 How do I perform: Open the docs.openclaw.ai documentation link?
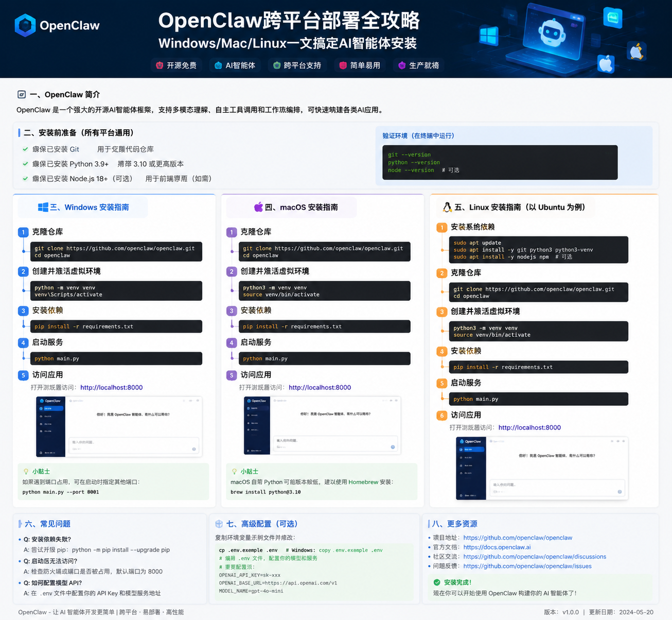(x=497, y=547)
